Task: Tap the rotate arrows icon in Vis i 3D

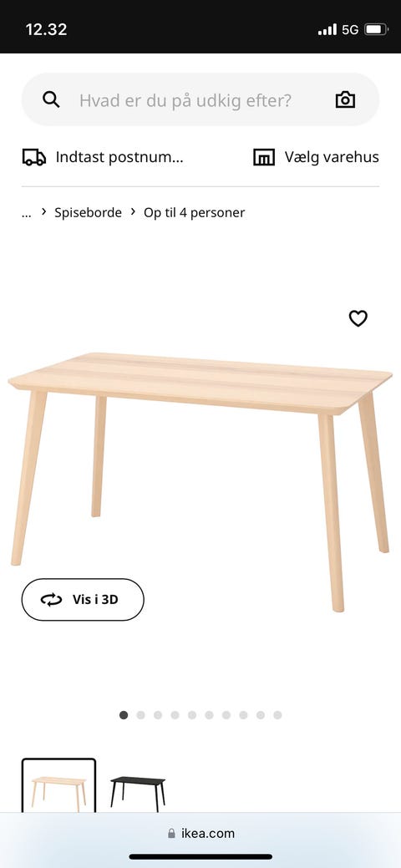Action: click(52, 600)
